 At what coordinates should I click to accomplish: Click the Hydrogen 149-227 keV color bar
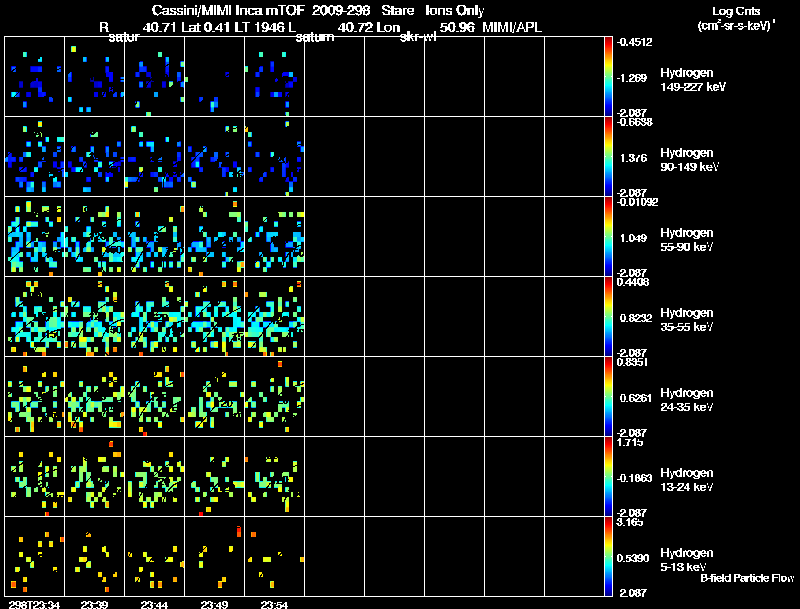[609, 77]
